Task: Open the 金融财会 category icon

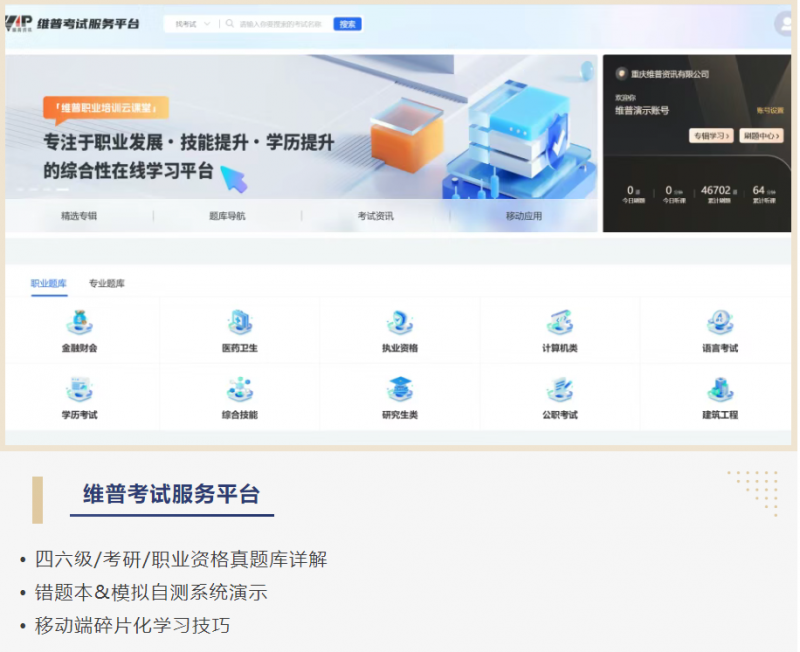Action: [79, 322]
